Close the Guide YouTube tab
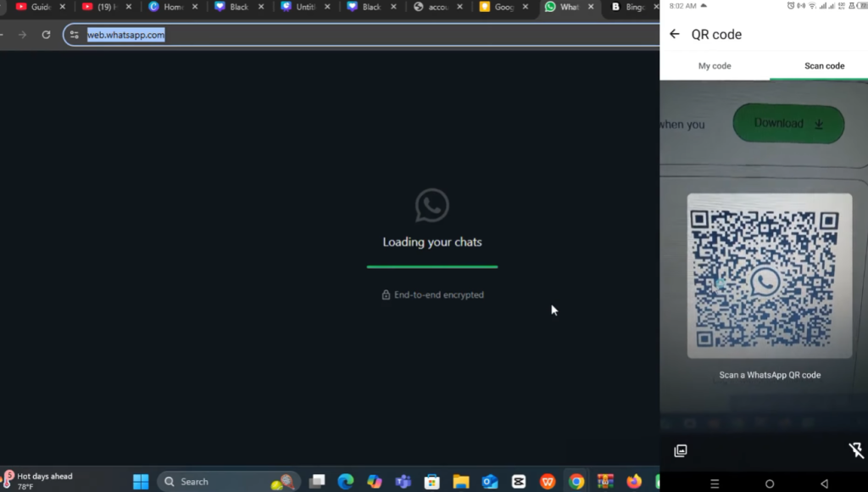 pyautogui.click(x=63, y=7)
